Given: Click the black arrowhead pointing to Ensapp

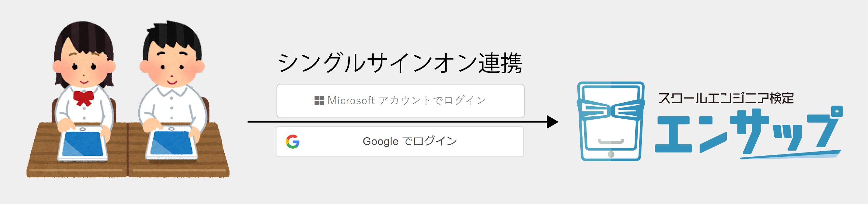Looking at the screenshot, I should pyautogui.click(x=552, y=122).
